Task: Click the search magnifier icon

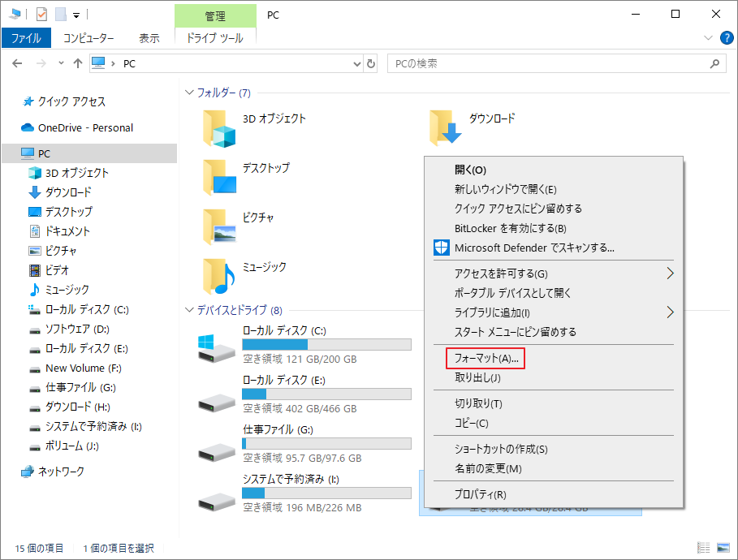Action: (715, 63)
